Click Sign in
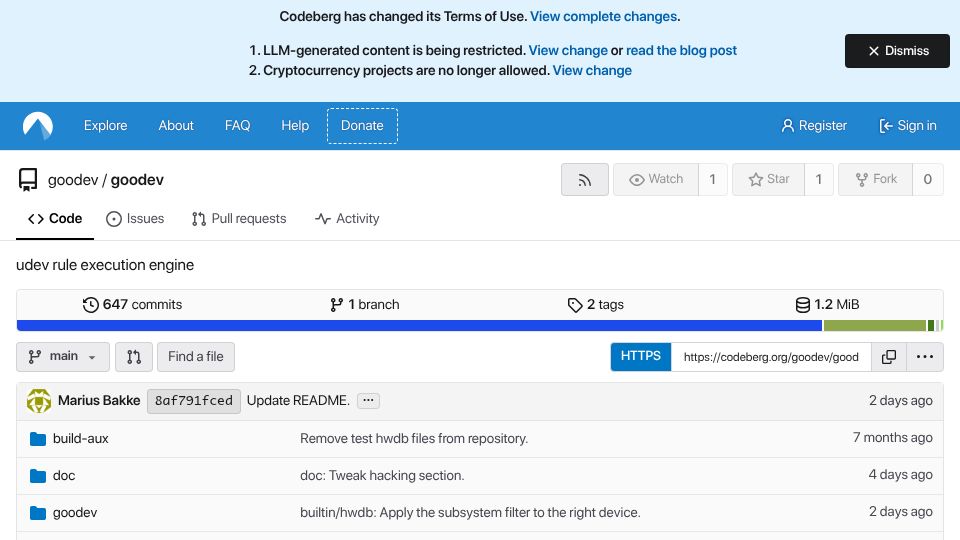The width and height of the screenshot is (960, 540). 908,126
